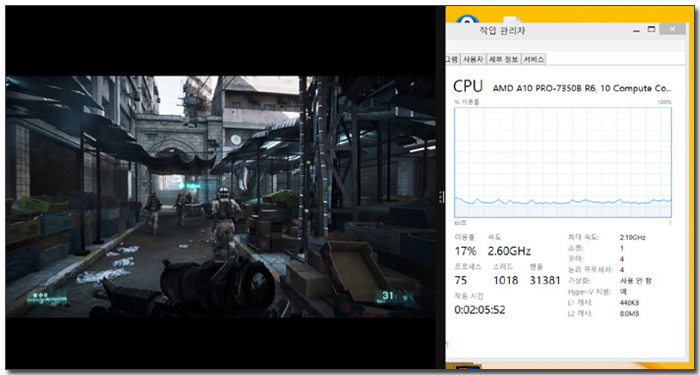Click the squad status HUD in game

[x=47, y=298]
